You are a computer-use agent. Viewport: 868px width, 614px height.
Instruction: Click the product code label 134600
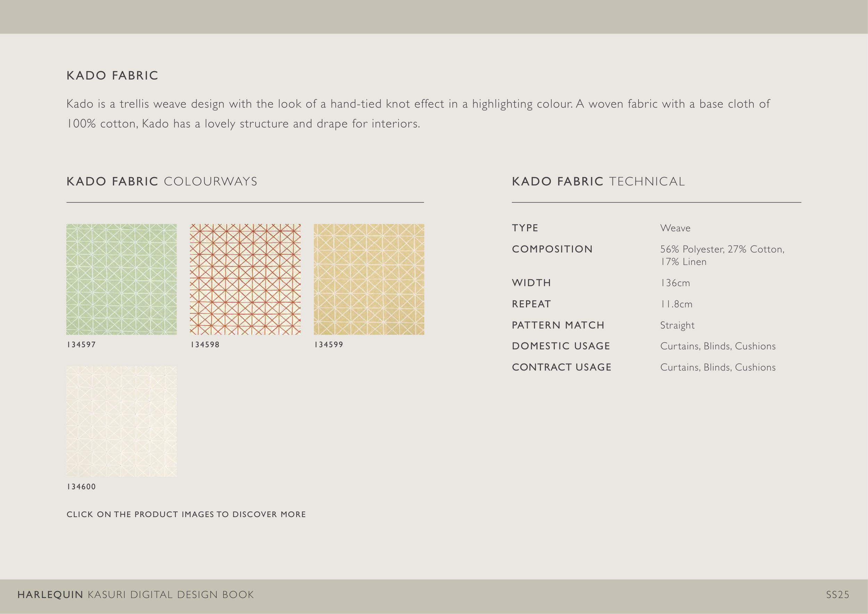(81, 487)
